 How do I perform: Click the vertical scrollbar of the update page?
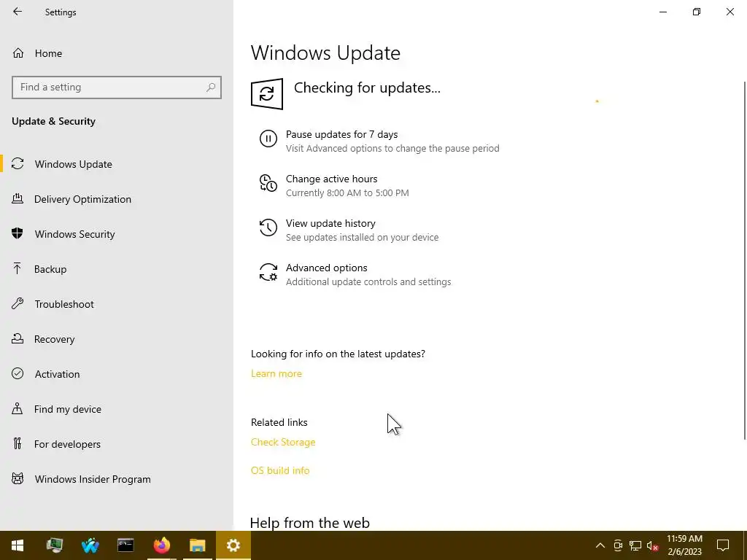coord(745,260)
